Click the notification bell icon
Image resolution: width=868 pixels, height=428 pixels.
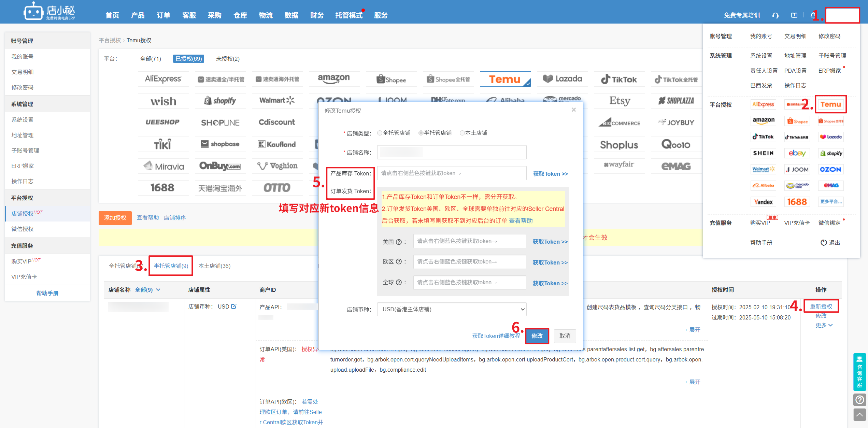[813, 15]
